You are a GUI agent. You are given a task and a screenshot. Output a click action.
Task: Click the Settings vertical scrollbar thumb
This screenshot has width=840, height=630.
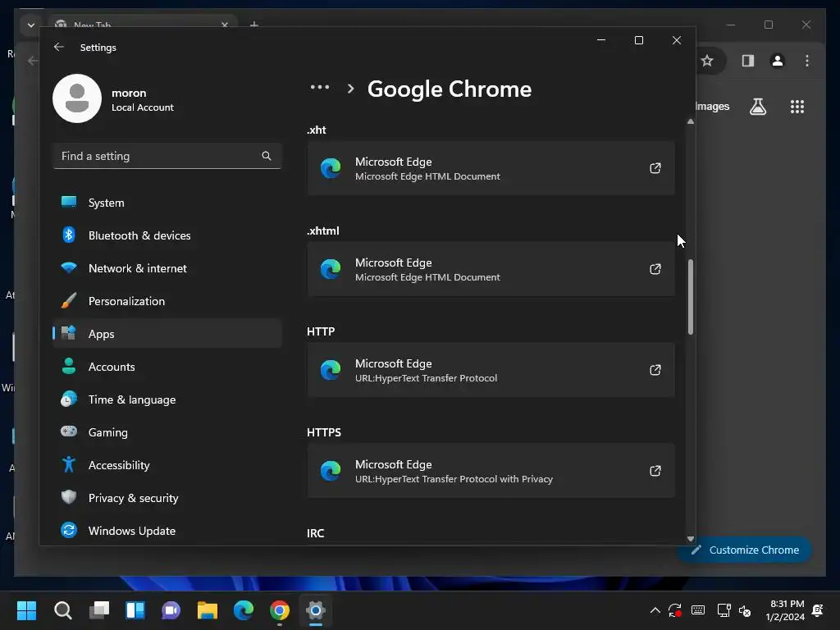click(691, 297)
